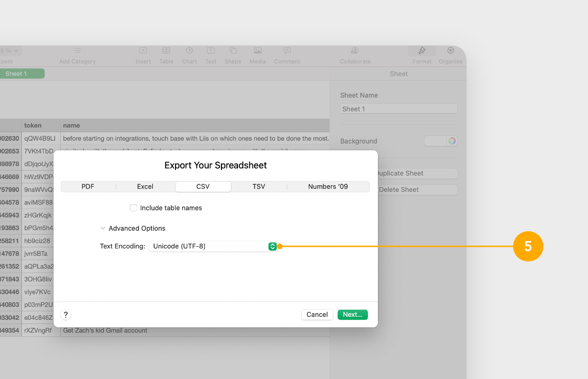Collapse the Advanced Options section
Screen dimensions: 588x379
click(x=103, y=228)
